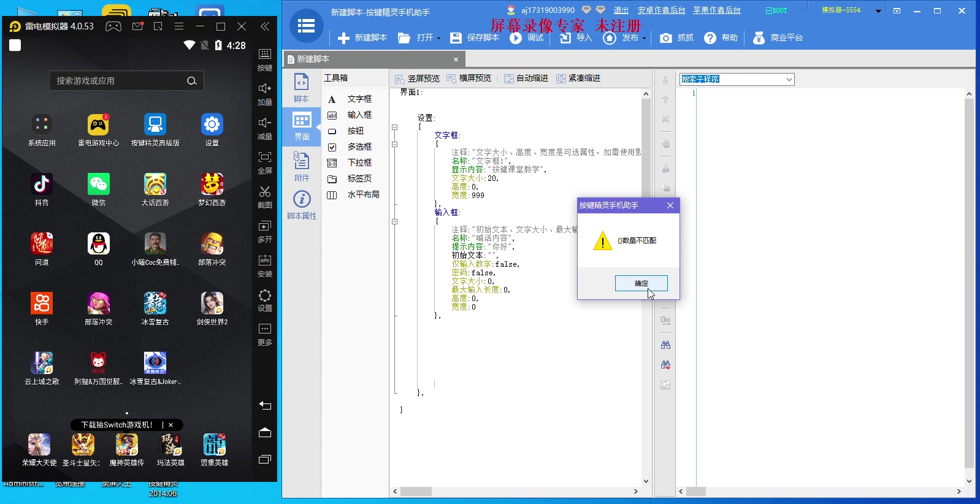
Task: Click 自动缩进 button
Action: point(526,78)
